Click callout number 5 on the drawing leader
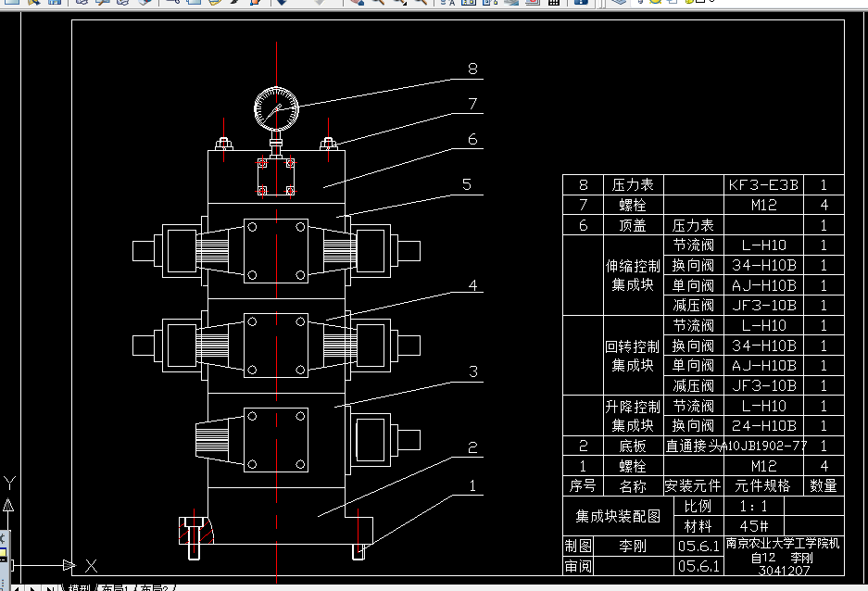868x591 pixels. pyautogui.click(x=467, y=184)
